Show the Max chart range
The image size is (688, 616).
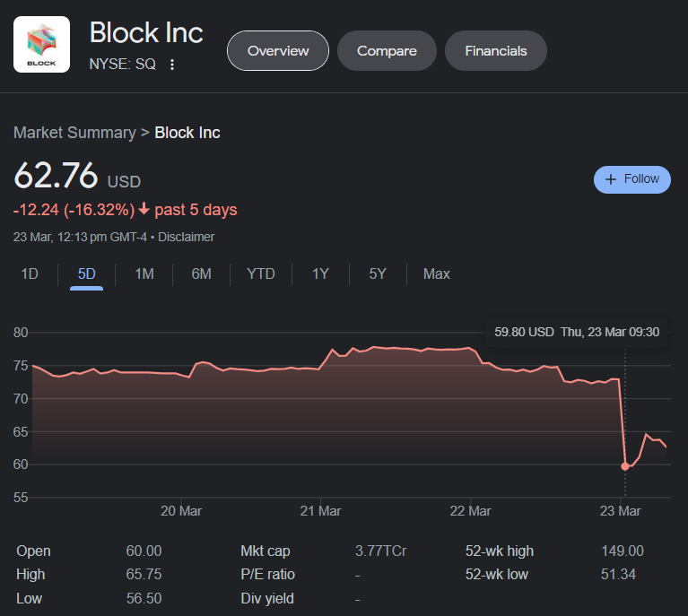coord(437,273)
